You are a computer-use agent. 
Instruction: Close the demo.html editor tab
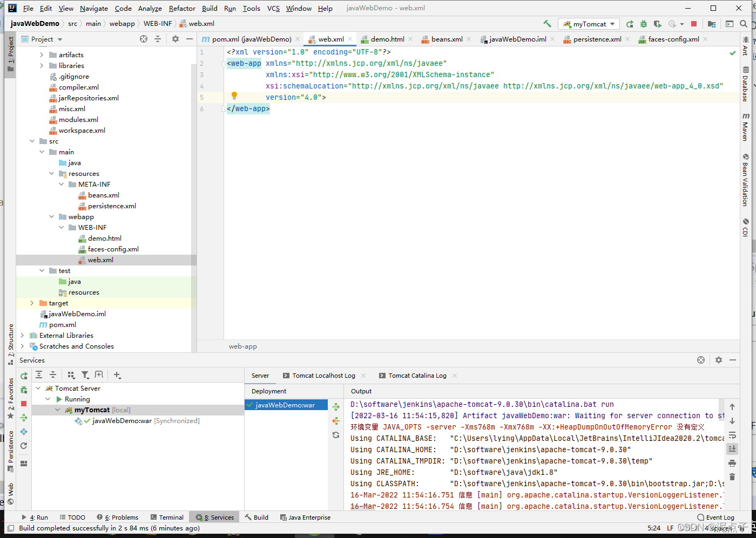click(x=410, y=39)
